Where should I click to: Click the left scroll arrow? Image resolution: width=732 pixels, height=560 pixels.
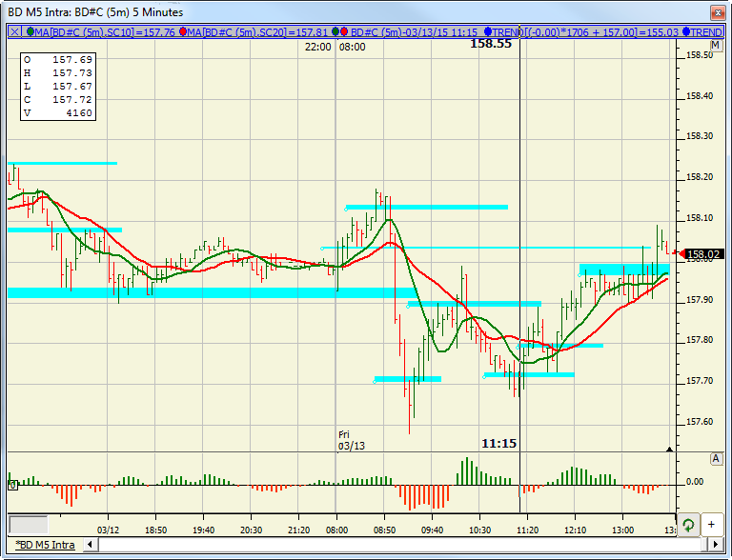pyautogui.click(x=91, y=544)
